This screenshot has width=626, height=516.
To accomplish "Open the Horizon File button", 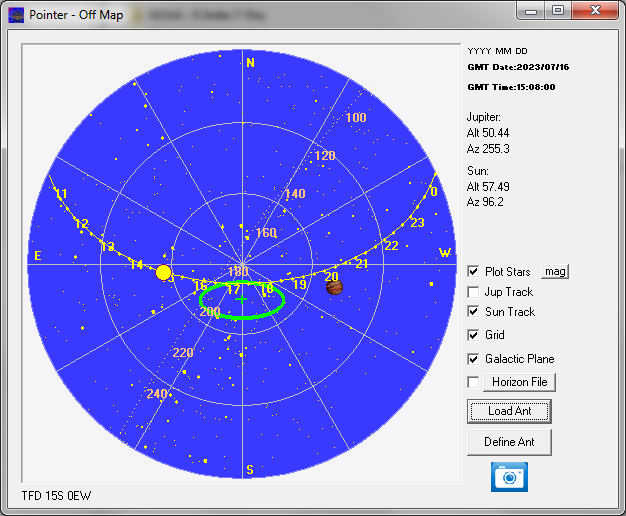I will pos(519,382).
